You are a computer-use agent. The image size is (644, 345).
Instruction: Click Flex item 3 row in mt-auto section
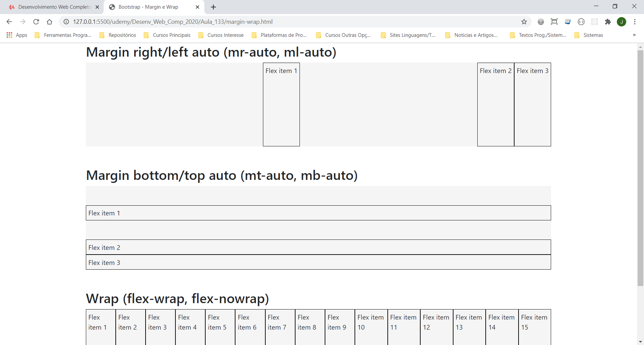[318, 262]
